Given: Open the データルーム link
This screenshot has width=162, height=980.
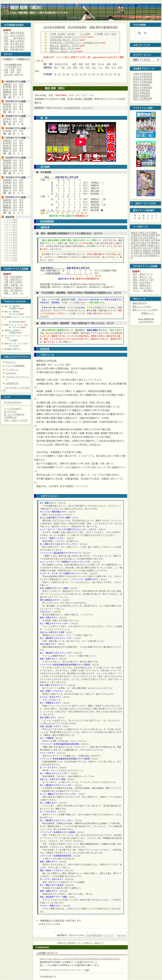Looking at the screenshot, I should pos(12,370).
